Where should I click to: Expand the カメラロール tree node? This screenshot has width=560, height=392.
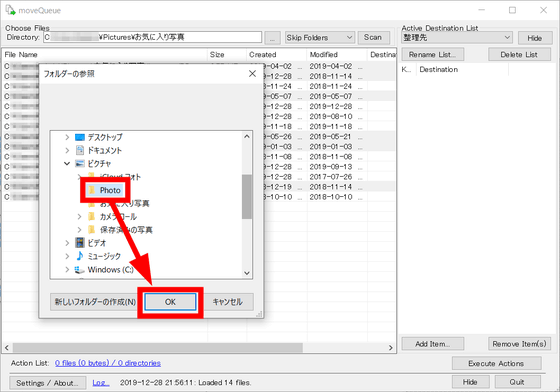[x=80, y=217]
